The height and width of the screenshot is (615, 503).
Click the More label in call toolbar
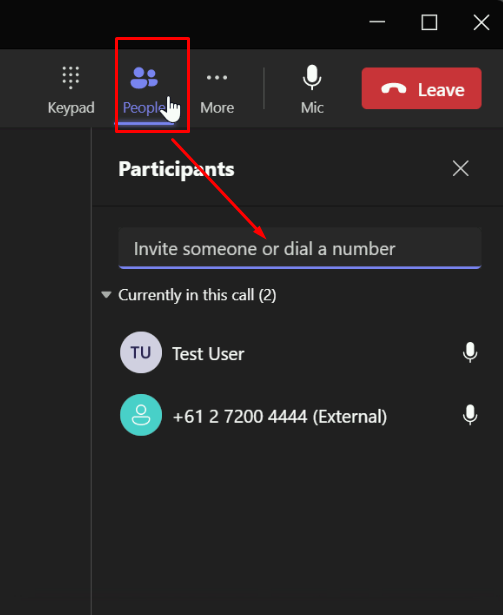coord(217,108)
